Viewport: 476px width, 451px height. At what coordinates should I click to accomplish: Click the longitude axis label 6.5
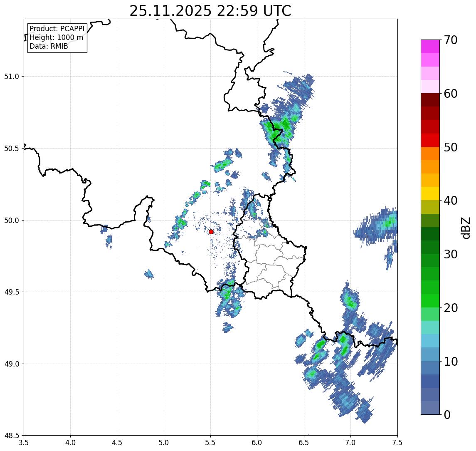pos(304,443)
